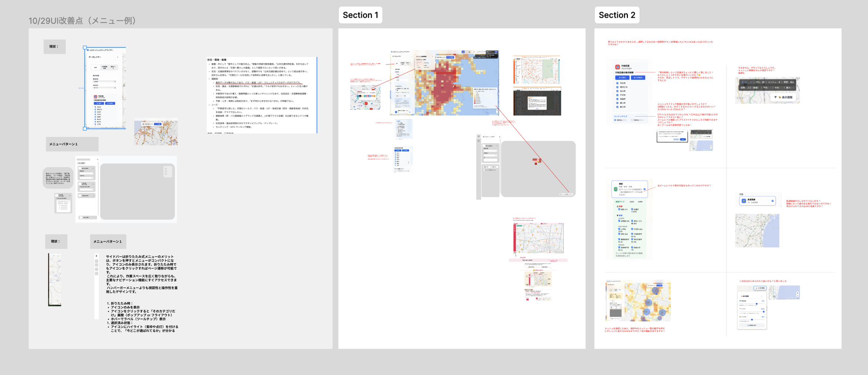
Task: Open the first dropdown in the データレイヤー panel
Action: pyautogui.click(x=104, y=82)
